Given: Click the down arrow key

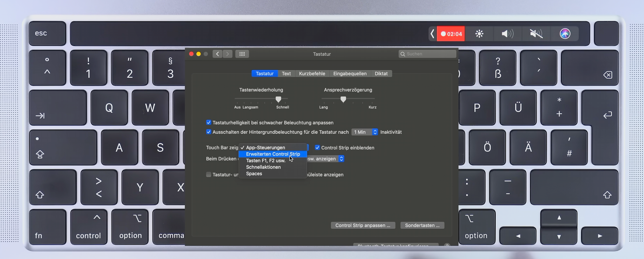Looking at the screenshot, I should (559, 236).
